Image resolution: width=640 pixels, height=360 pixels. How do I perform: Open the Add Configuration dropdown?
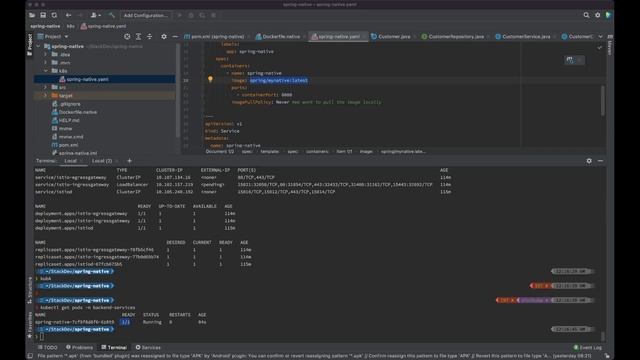(x=146, y=15)
